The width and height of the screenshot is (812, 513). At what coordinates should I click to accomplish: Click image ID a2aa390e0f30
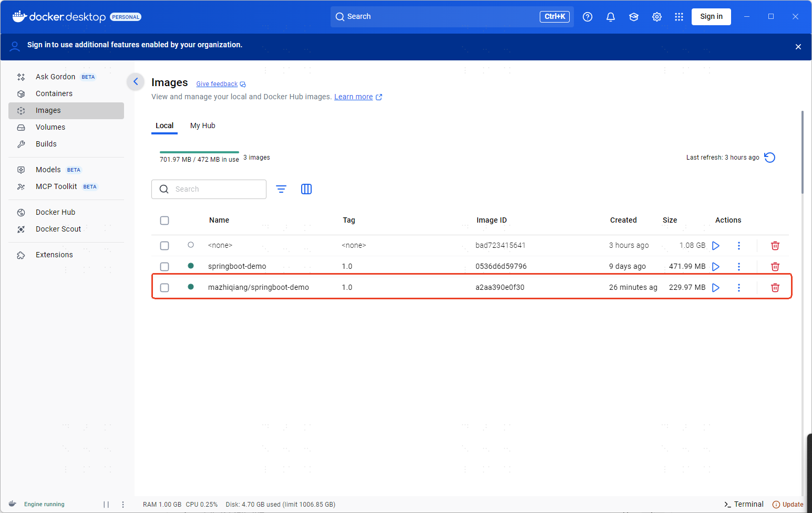tap(500, 287)
